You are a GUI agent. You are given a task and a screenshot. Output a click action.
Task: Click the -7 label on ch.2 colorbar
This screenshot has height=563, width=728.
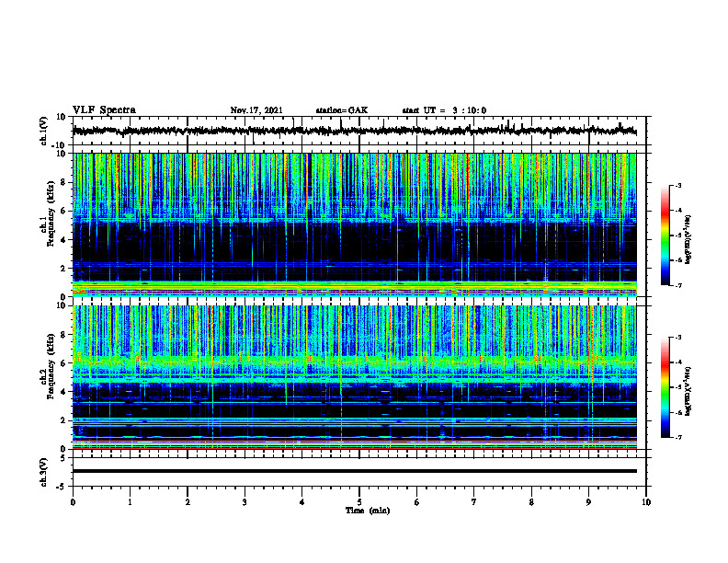(678, 438)
